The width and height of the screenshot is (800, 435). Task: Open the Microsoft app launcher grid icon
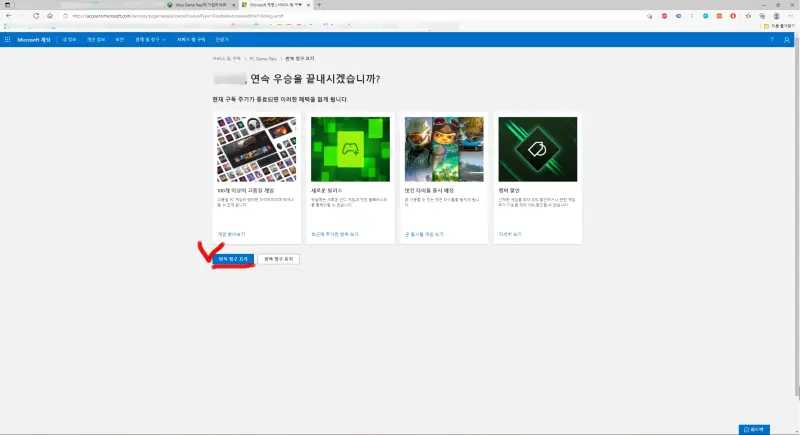click(7, 40)
